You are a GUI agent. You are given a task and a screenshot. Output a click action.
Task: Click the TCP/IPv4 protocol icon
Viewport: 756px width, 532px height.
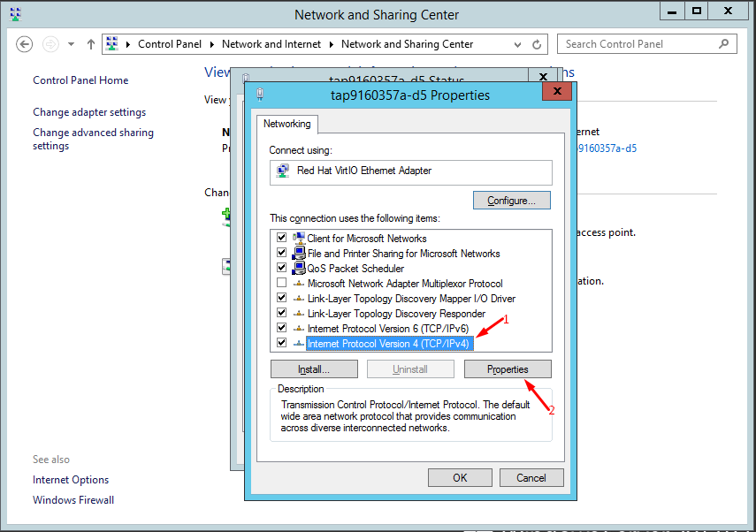click(x=299, y=343)
